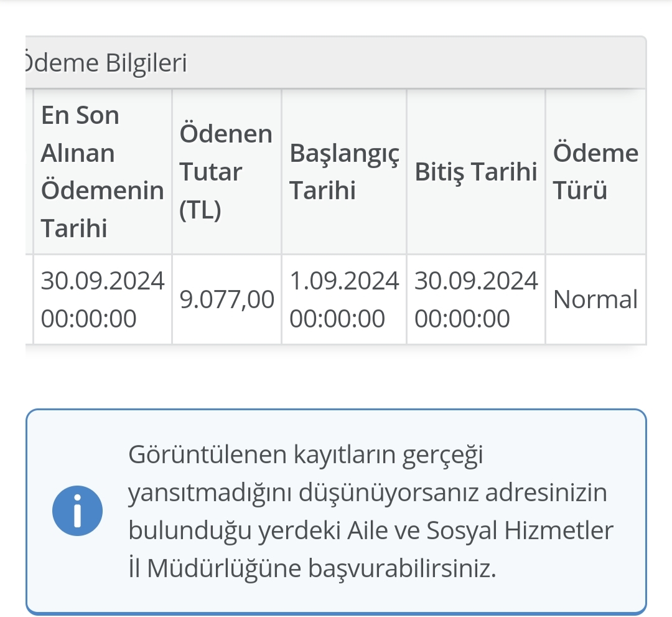Image resolution: width=672 pixels, height=617 pixels.
Task: Click the paid amount 9.077,00 cell
Action: coord(226,300)
